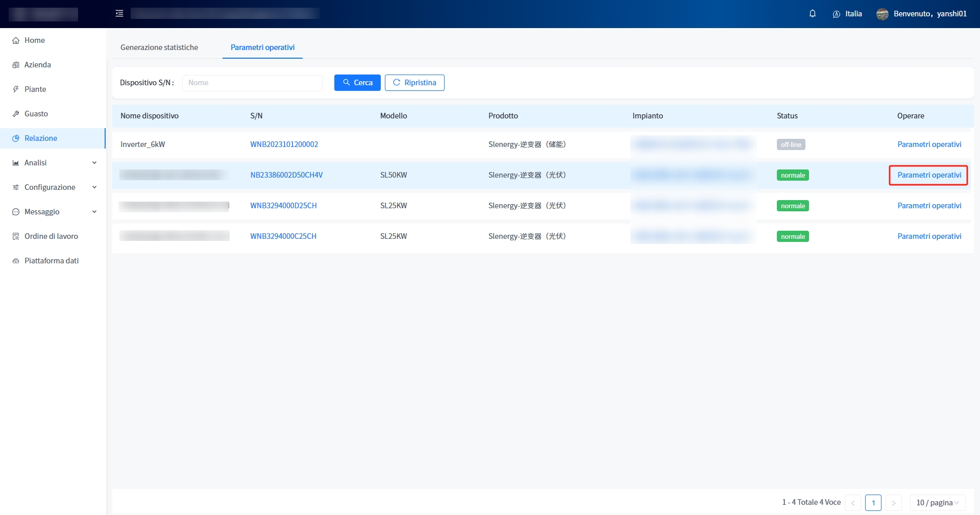Open Parametri operativi for WNB3294000C25CH row
Viewport: 980px width, 515px height.
929,236
